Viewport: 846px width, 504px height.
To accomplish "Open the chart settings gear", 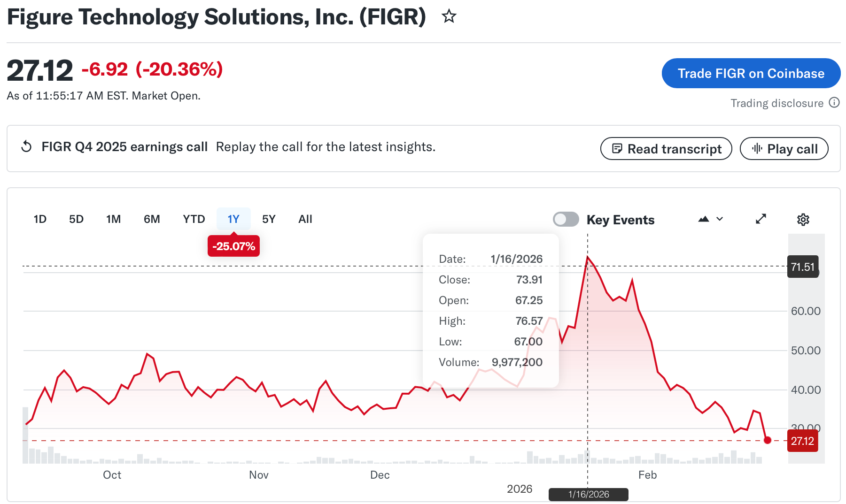I will pos(803,219).
